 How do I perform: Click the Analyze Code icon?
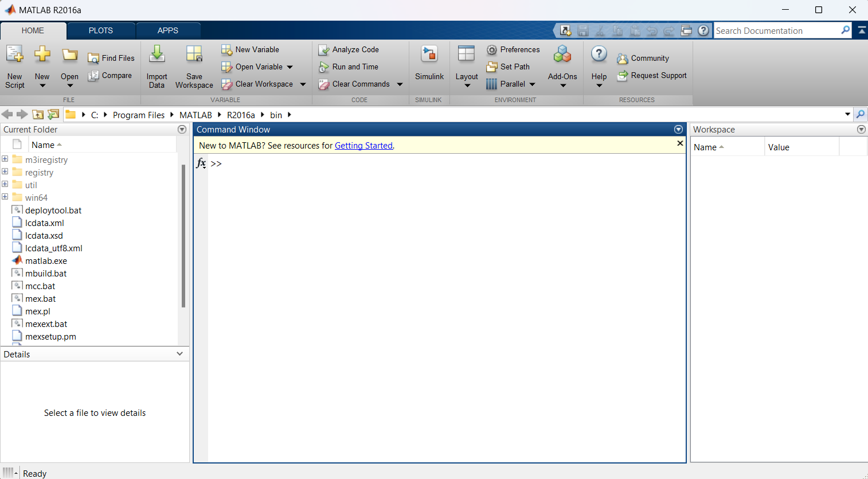click(x=324, y=50)
